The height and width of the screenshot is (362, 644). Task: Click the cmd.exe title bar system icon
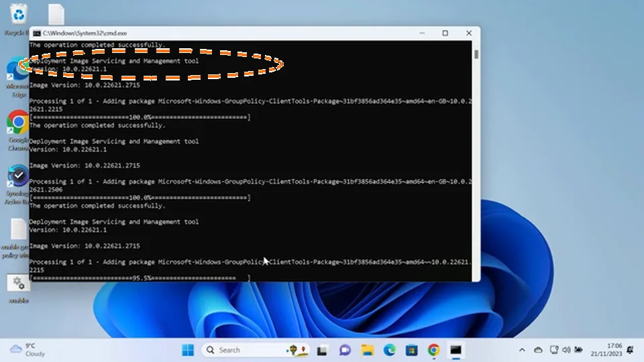37,34
